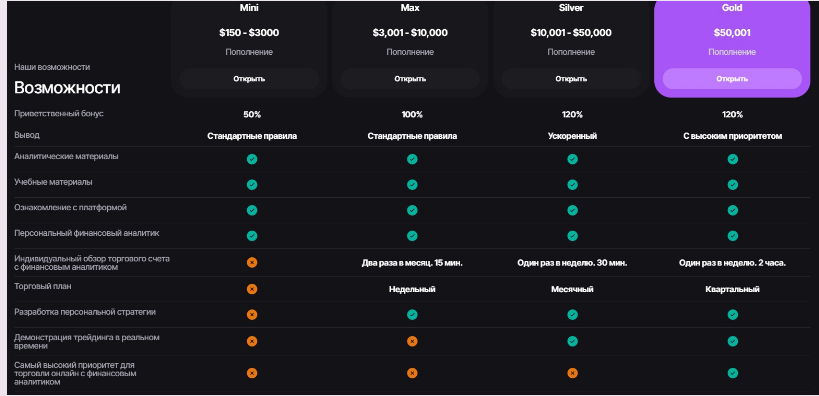The height and width of the screenshot is (396, 819).
Task: Click green check for Самый высокий приоритет, Gold
Action: (733, 373)
